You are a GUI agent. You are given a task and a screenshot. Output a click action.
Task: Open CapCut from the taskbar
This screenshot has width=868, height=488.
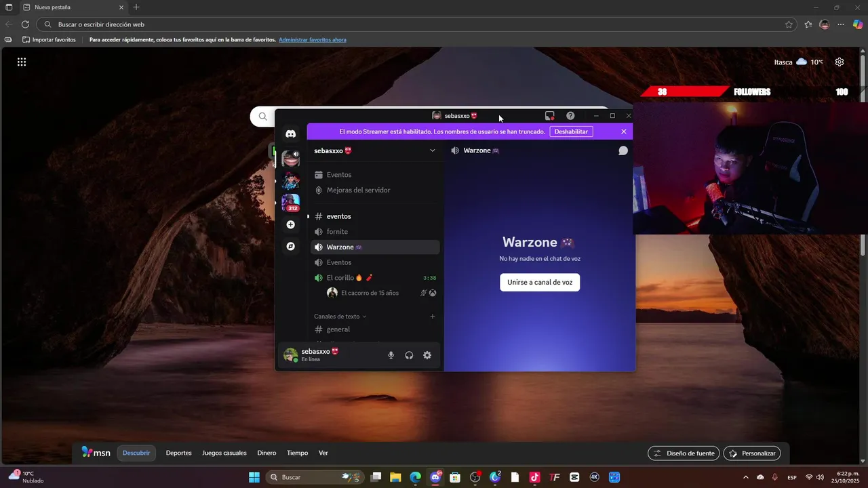click(574, 477)
